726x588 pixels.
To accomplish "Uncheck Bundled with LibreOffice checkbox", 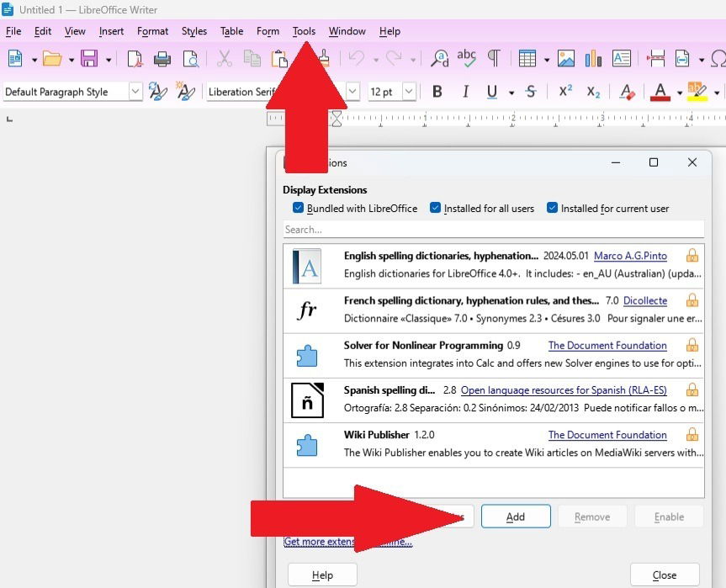I will [298, 208].
